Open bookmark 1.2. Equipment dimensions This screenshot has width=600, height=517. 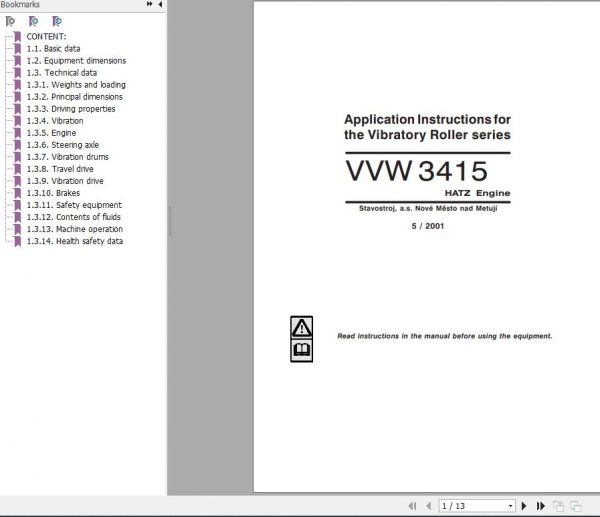pyautogui.click(x=76, y=61)
